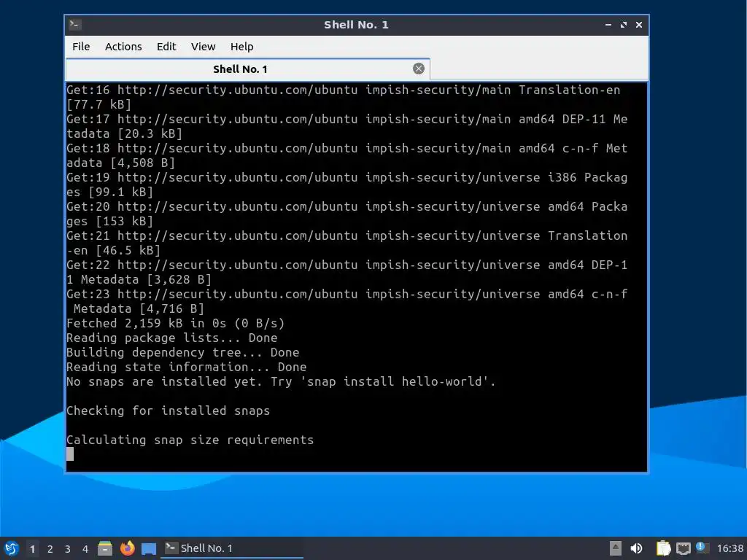747x560 pixels.
Task: Click 'Fetched 2,159 kB in 0s' line
Action: 175,323
